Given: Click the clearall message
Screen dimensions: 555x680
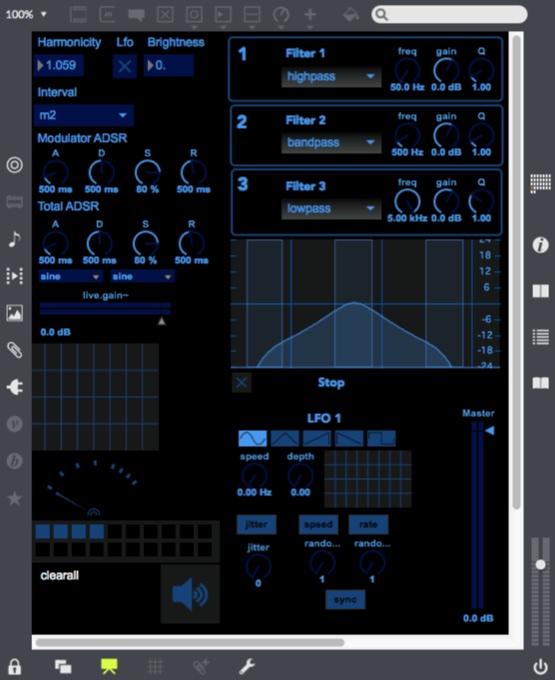Looking at the screenshot, I should click(x=59, y=575).
